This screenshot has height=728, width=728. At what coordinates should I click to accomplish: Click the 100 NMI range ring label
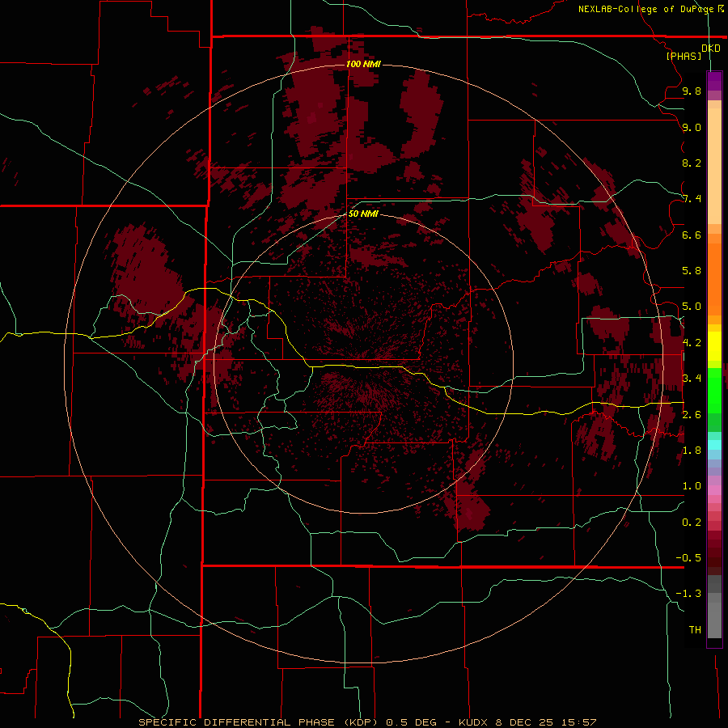pos(363,64)
